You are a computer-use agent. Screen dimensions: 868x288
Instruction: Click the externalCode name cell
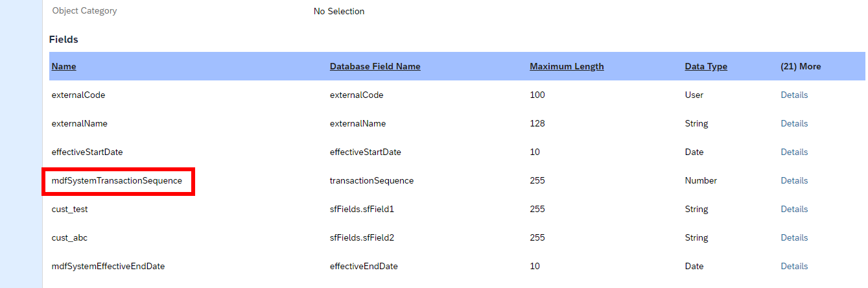click(78, 95)
